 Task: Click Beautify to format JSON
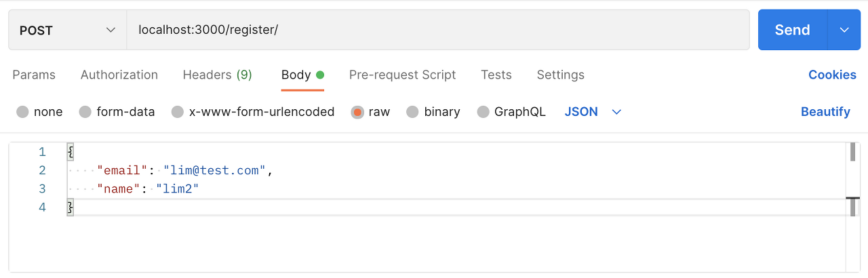point(825,112)
